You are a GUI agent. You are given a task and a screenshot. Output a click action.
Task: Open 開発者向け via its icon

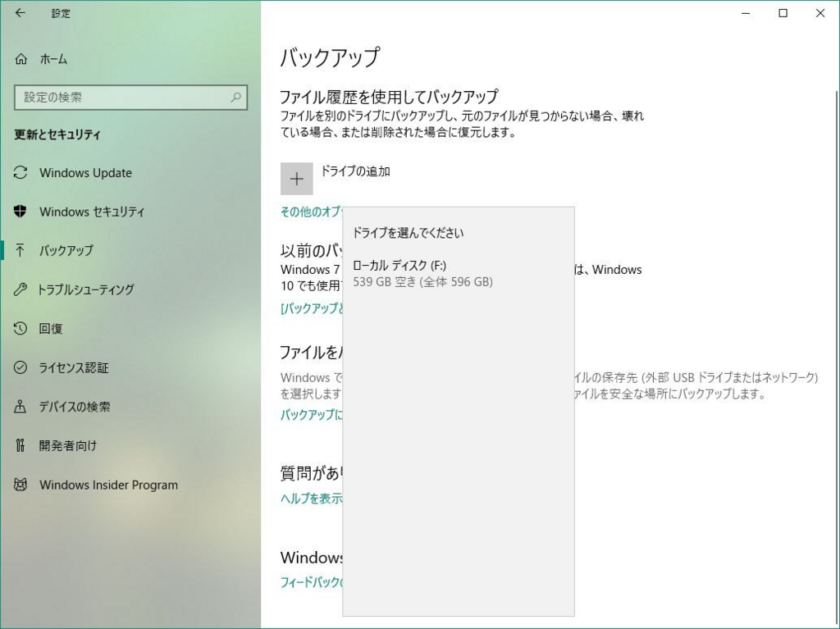pyautogui.click(x=18, y=445)
